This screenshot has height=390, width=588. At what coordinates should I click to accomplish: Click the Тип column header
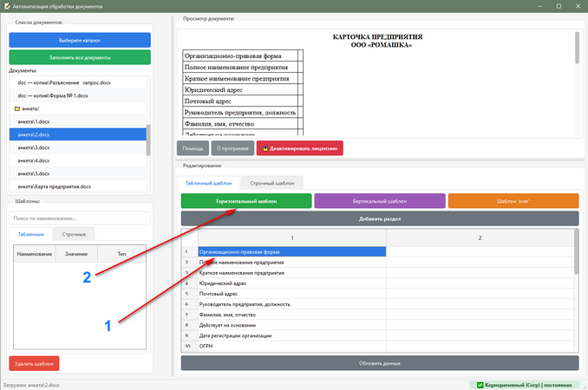(x=122, y=254)
